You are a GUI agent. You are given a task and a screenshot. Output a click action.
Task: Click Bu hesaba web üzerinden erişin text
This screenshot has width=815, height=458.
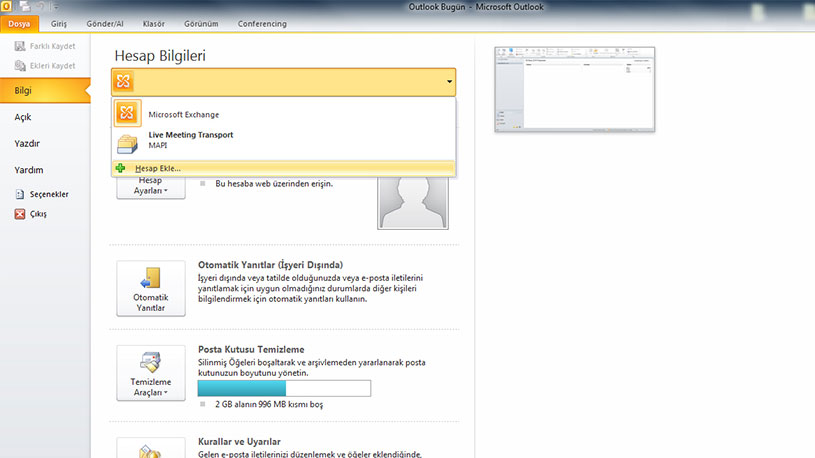tap(274, 184)
